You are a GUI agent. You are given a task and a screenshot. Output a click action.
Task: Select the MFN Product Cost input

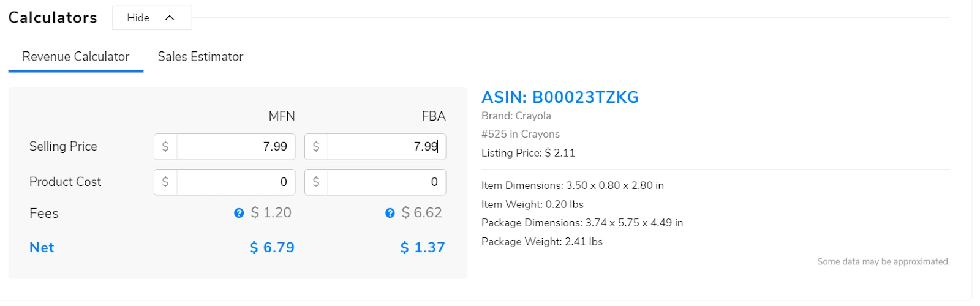point(236,182)
